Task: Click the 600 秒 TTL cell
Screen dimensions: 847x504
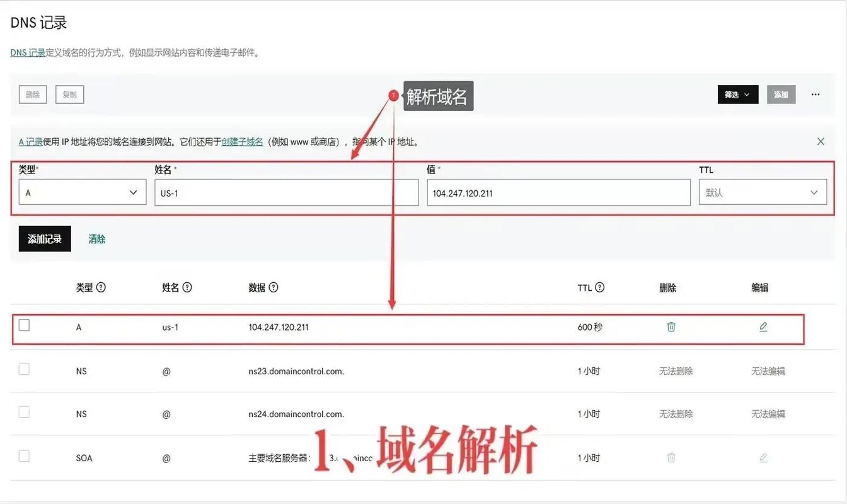Action: (x=590, y=328)
